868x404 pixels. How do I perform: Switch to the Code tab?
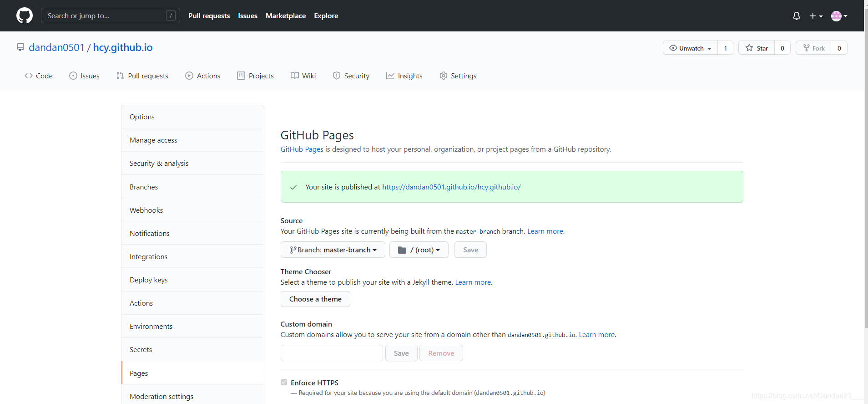[39, 76]
